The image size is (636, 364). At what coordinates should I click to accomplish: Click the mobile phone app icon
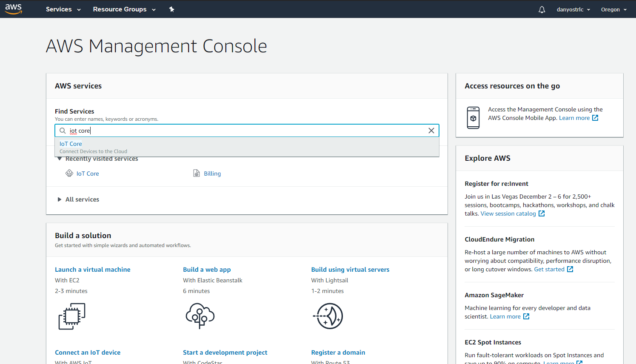[473, 118]
